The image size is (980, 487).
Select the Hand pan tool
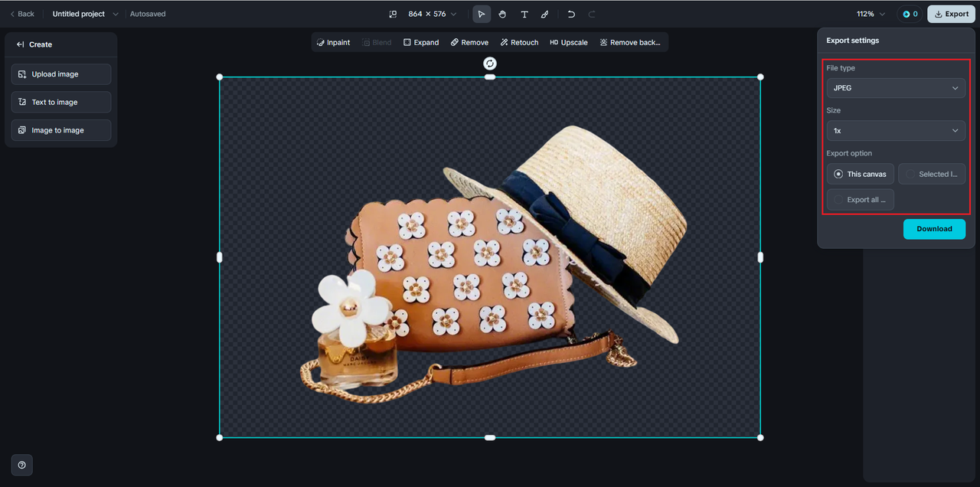click(x=502, y=14)
